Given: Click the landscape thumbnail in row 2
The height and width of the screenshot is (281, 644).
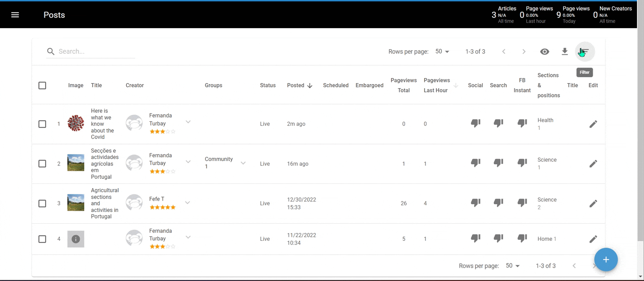Looking at the screenshot, I should click(76, 163).
